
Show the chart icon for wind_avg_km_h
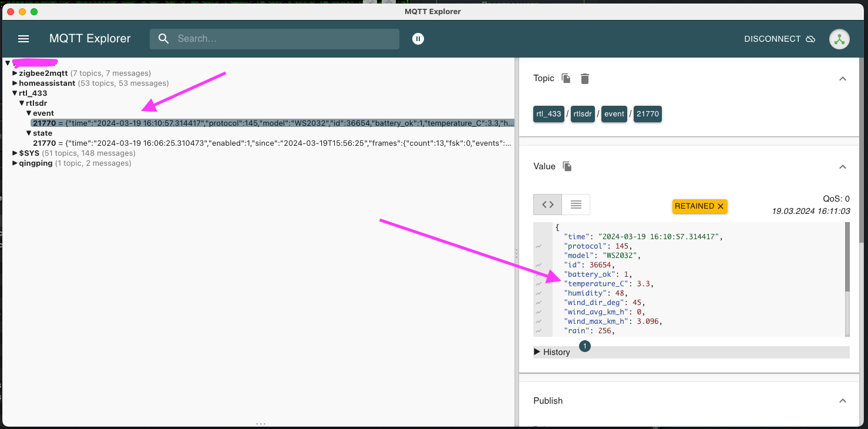tap(538, 313)
